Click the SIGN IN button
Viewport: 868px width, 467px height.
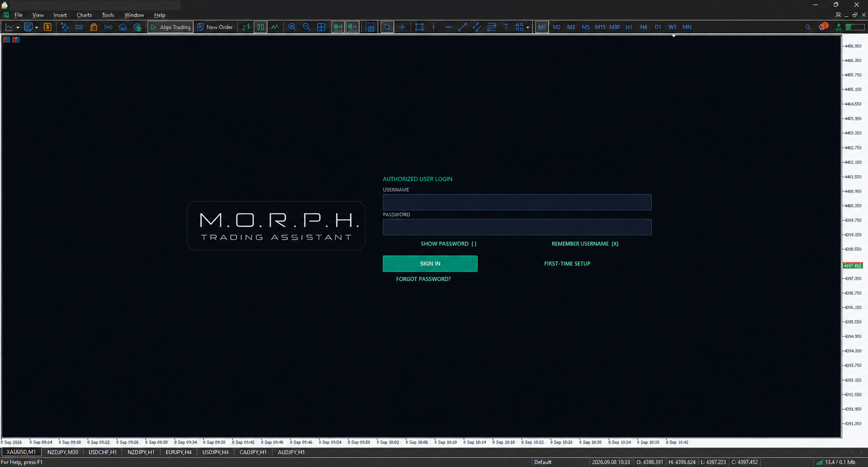pos(430,263)
